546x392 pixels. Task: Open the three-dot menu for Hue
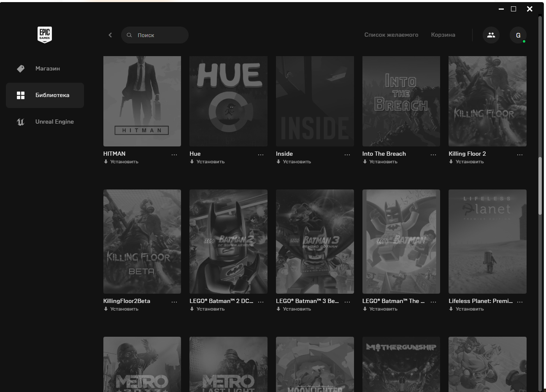[261, 155]
